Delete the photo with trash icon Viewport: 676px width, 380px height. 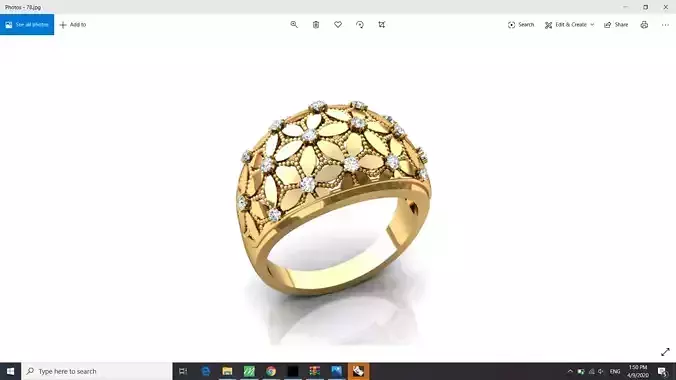316,25
